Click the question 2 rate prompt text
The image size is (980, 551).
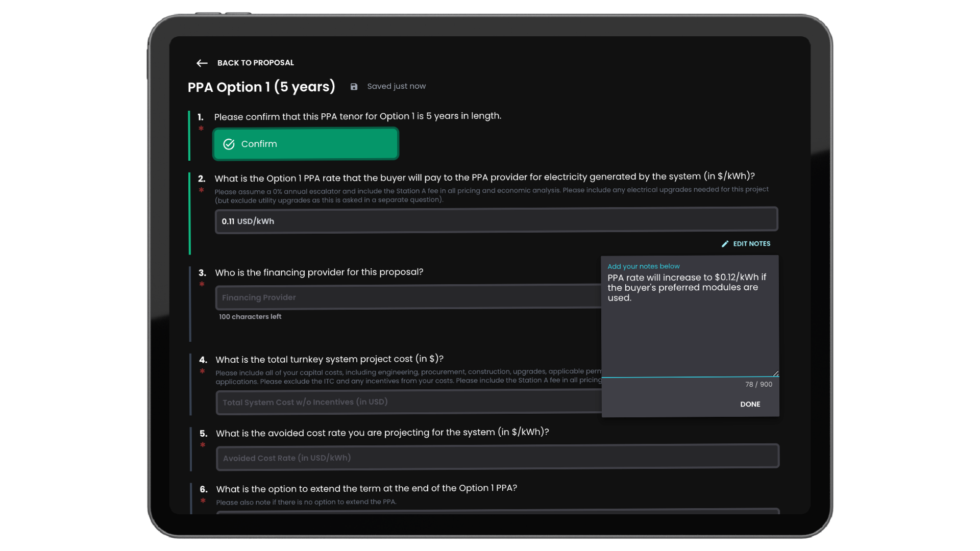[x=484, y=177]
